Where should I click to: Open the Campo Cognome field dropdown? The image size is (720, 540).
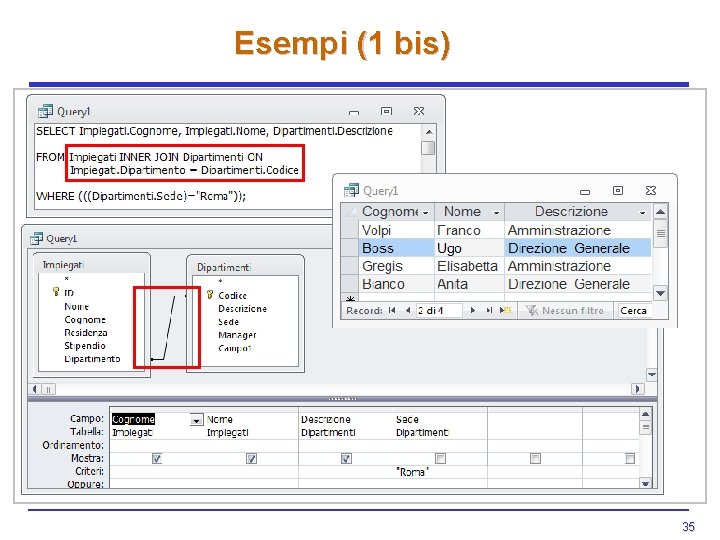(197, 420)
